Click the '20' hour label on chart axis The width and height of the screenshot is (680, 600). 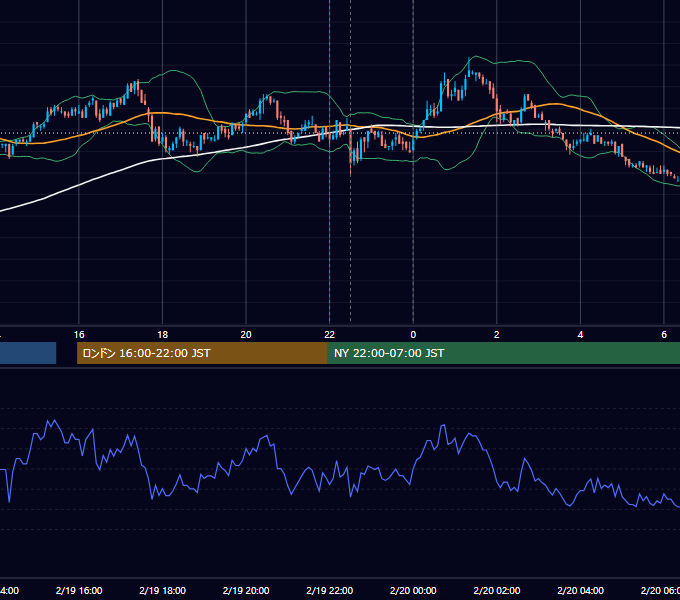[246, 335]
